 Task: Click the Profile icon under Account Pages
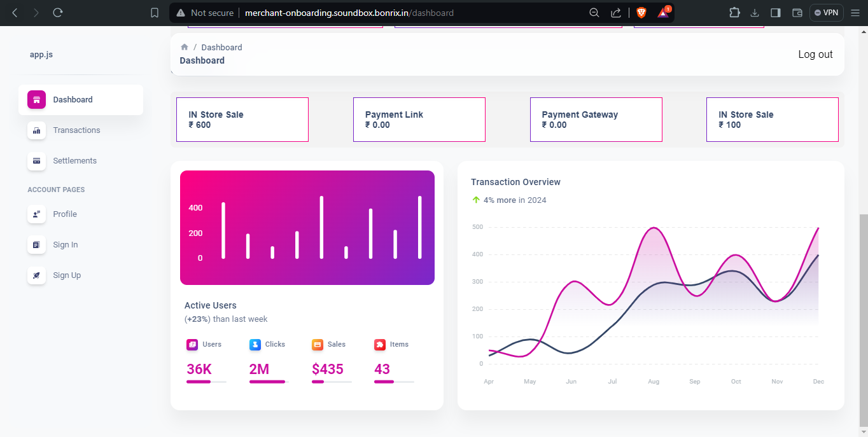coord(36,214)
